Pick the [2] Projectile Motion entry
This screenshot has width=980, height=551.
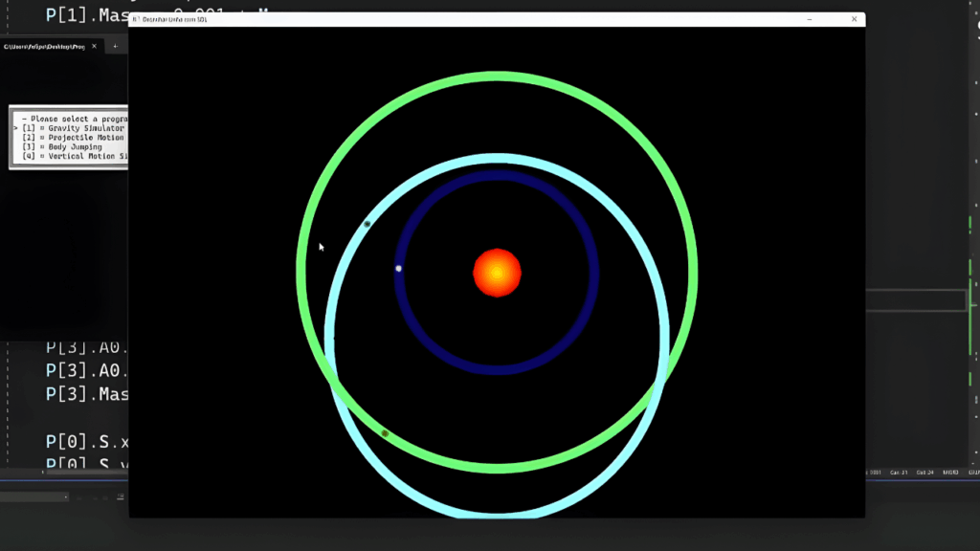click(x=73, y=138)
